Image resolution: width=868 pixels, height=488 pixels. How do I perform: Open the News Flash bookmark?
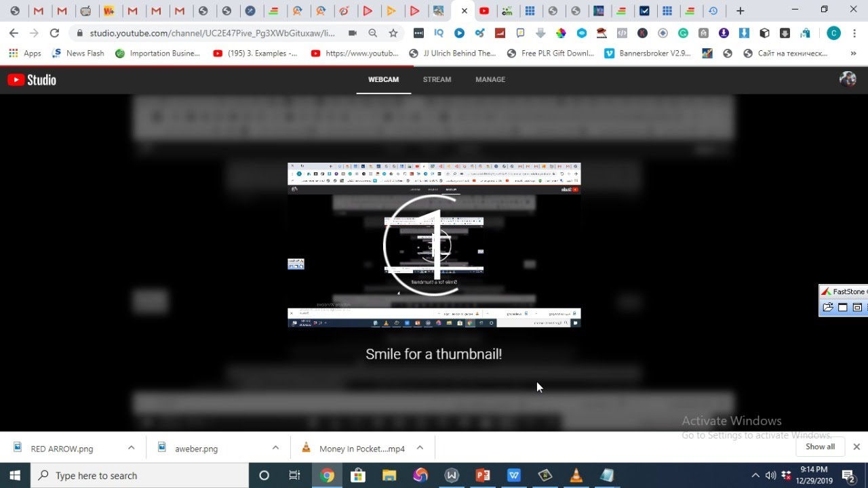click(78, 53)
